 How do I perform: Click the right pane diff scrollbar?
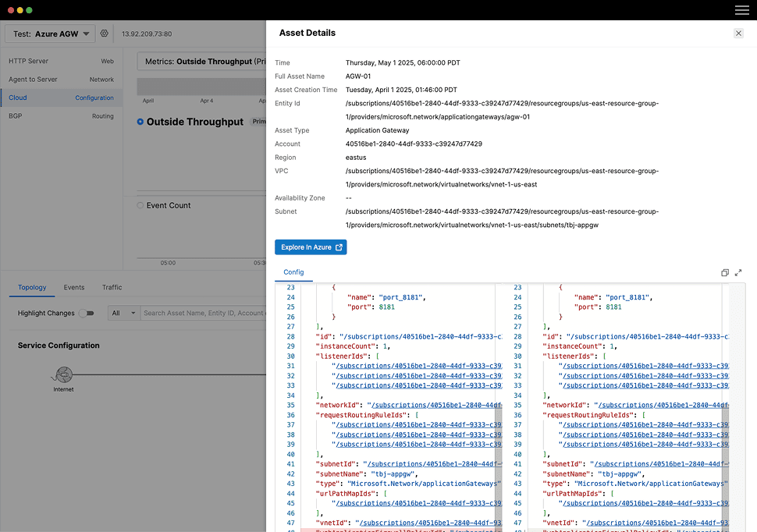tap(724, 406)
